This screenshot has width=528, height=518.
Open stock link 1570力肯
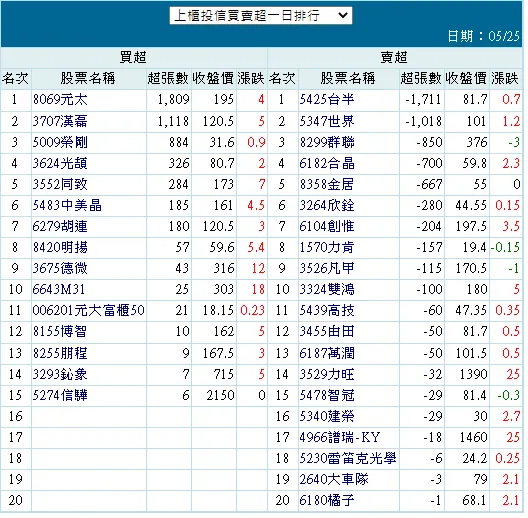(x=327, y=248)
